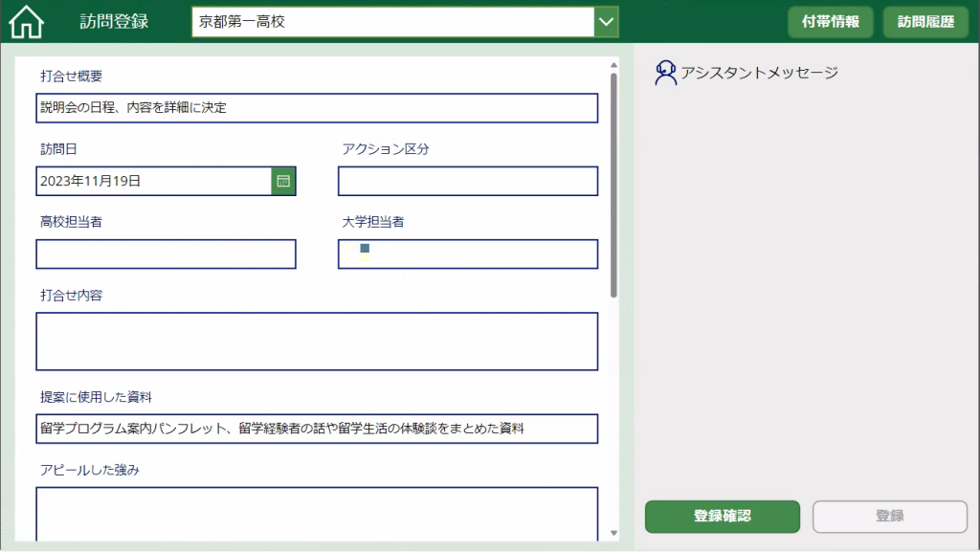Click the scrollbar down arrow

pyautogui.click(x=613, y=533)
